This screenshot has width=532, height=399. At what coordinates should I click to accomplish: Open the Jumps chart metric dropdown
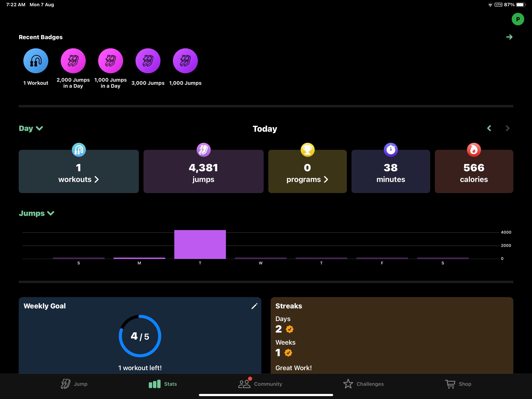point(37,213)
